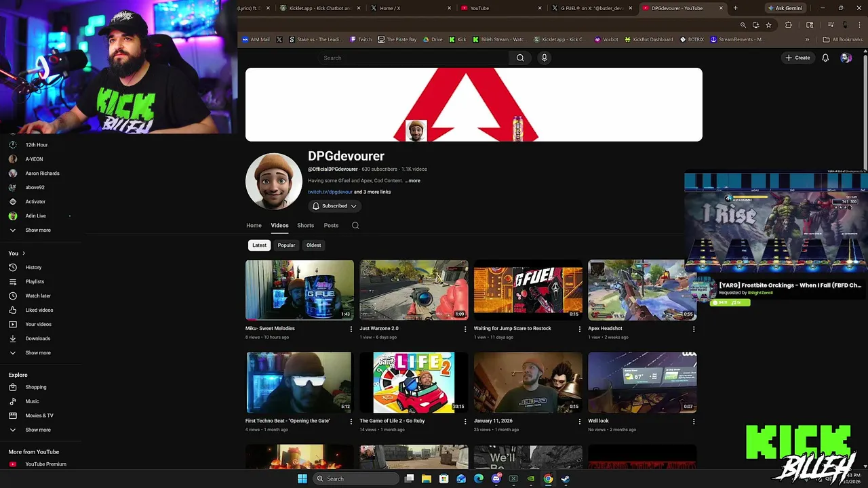Open options menu for Miku- Sweet Melodies
Image resolution: width=868 pixels, height=488 pixels.
[351, 329]
